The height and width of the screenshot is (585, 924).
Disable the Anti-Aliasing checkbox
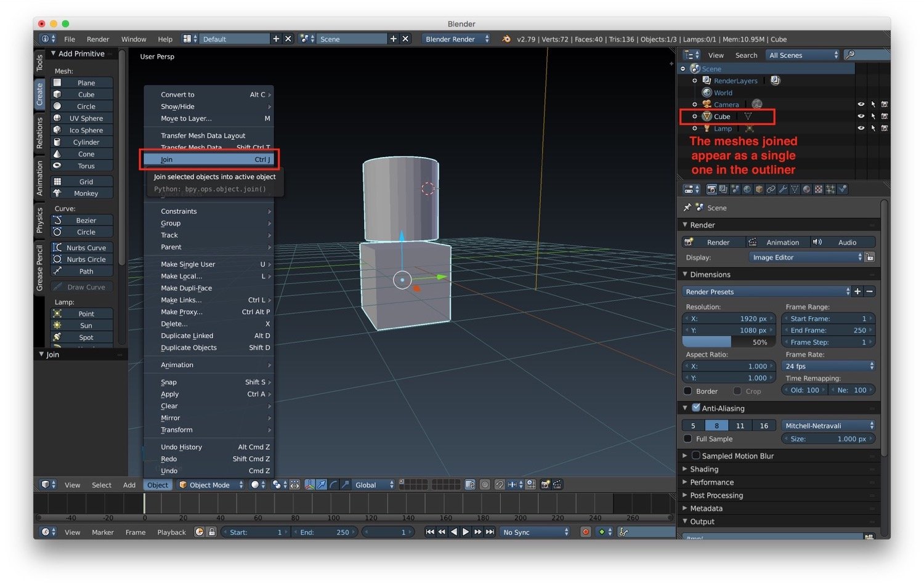click(x=695, y=408)
